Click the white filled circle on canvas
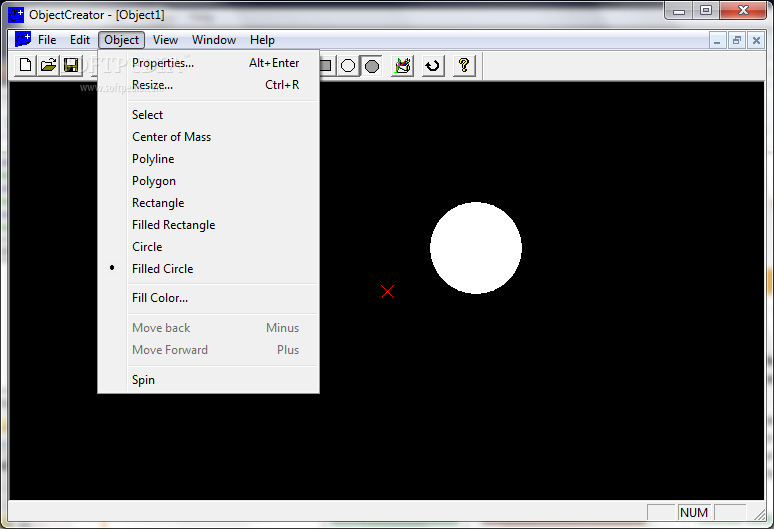The image size is (774, 529). tap(476, 248)
